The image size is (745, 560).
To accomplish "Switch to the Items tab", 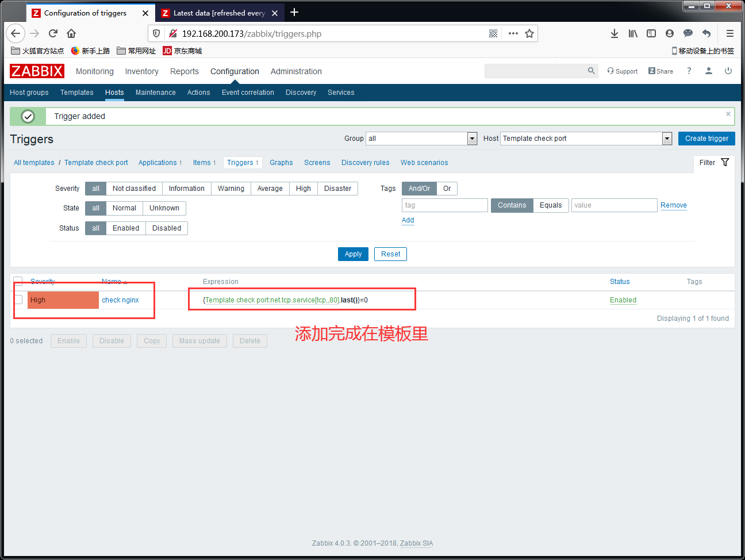I will [x=204, y=163].
